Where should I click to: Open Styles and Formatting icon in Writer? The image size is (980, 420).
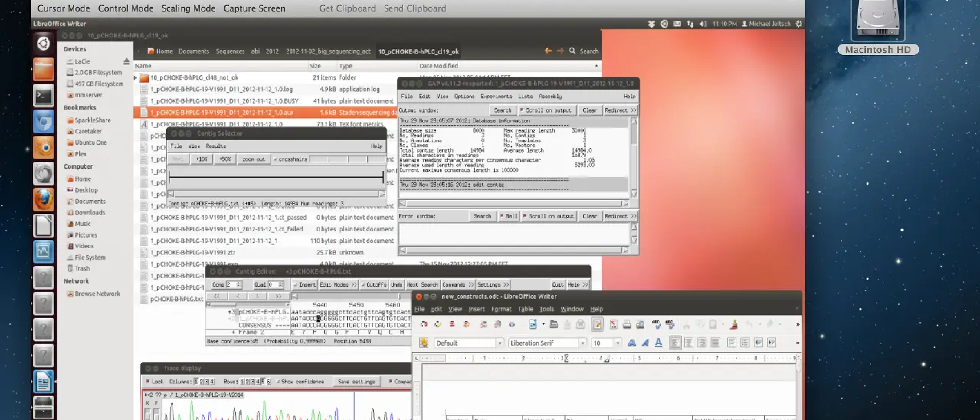[x=424, y=343]
